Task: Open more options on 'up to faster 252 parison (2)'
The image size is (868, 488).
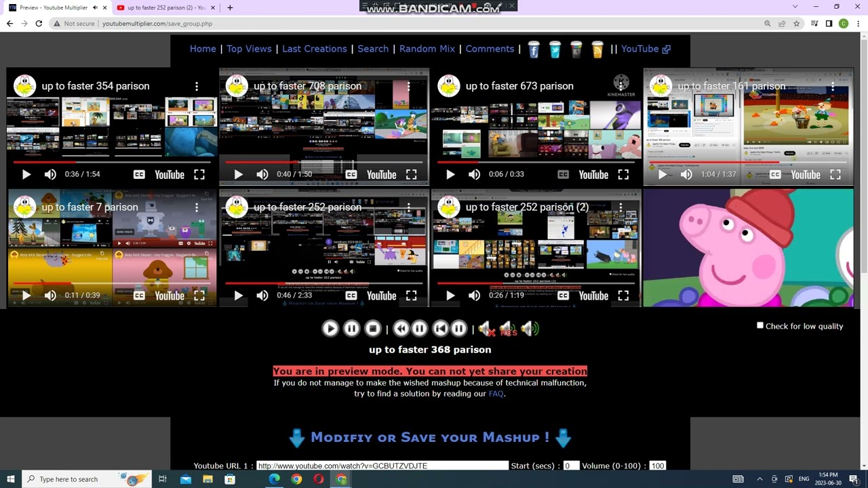Action: [x=620, y=207]
